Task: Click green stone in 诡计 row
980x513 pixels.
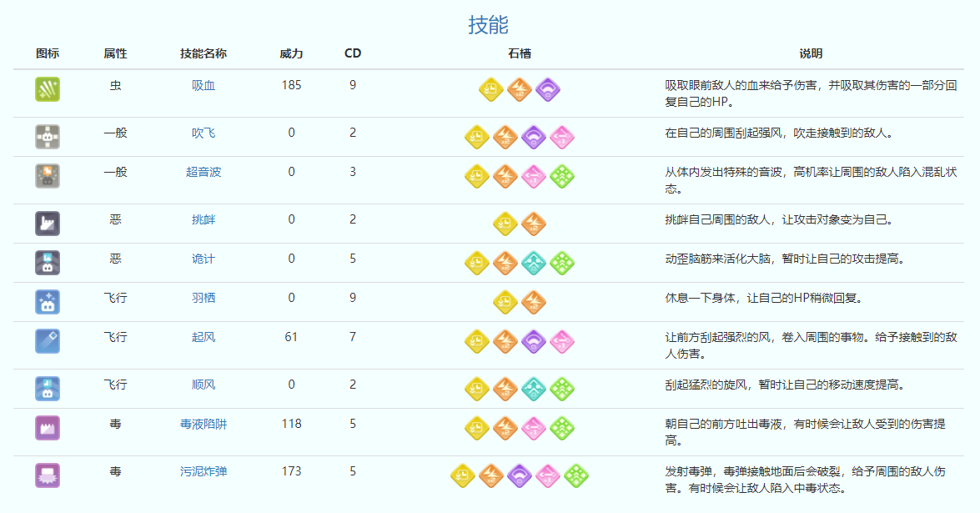Action: 562,263
